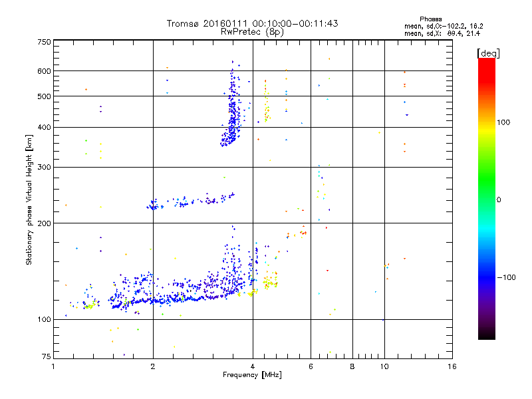Click the '[deg]' unit label above color bar

[x=488, y=53]
